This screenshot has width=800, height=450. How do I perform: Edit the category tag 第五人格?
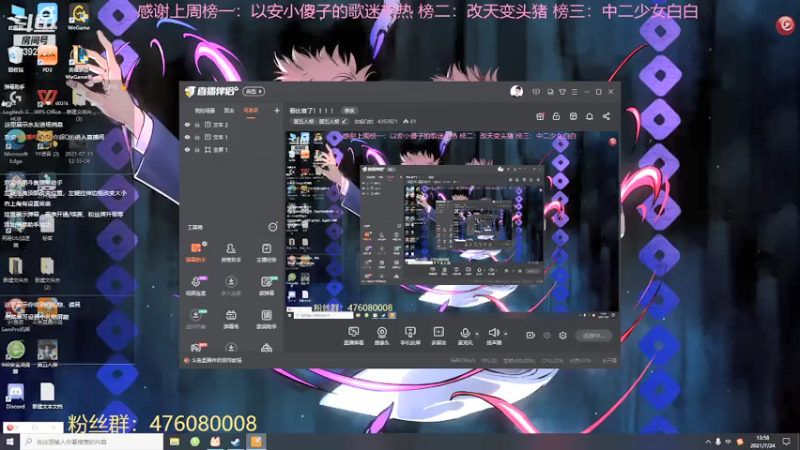pos(319,121)
